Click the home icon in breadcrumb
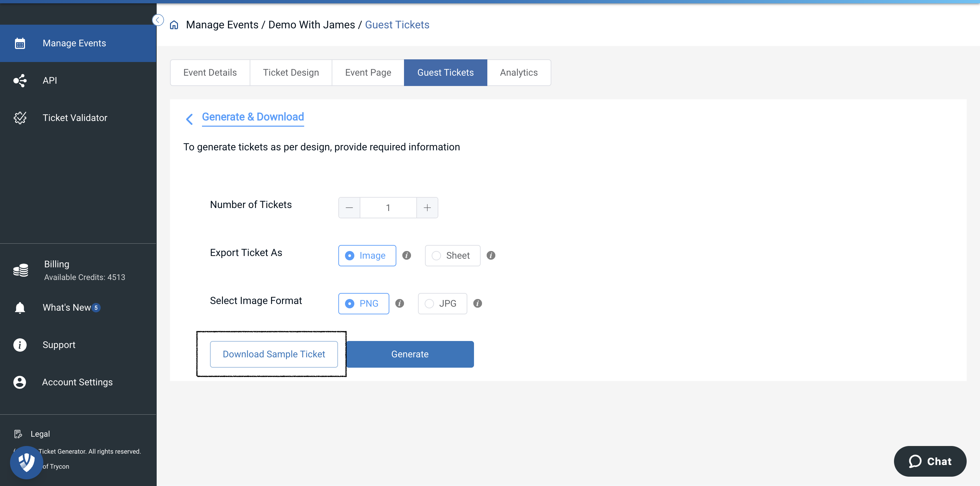Image resolution: width=980 pixels, height=486 pixels. point(174,25)
